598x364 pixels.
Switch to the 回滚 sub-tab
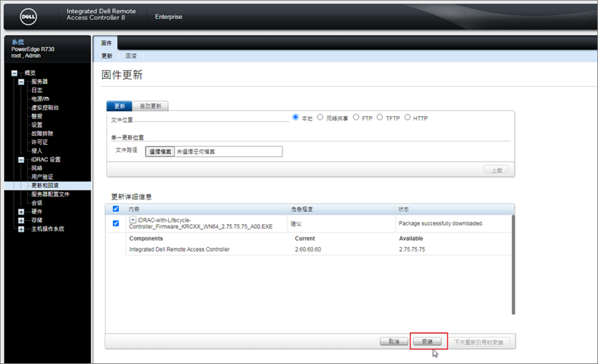click(130, 56)
